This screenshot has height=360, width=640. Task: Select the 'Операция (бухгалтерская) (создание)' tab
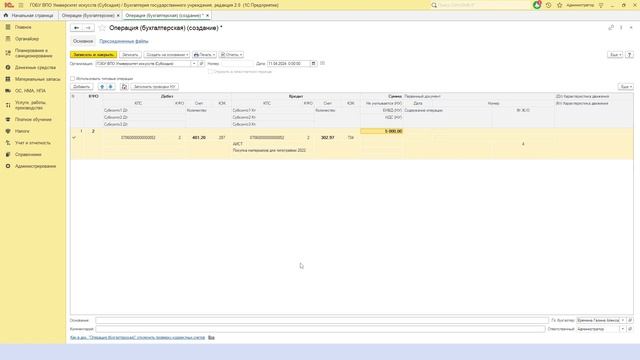point(164,15)
